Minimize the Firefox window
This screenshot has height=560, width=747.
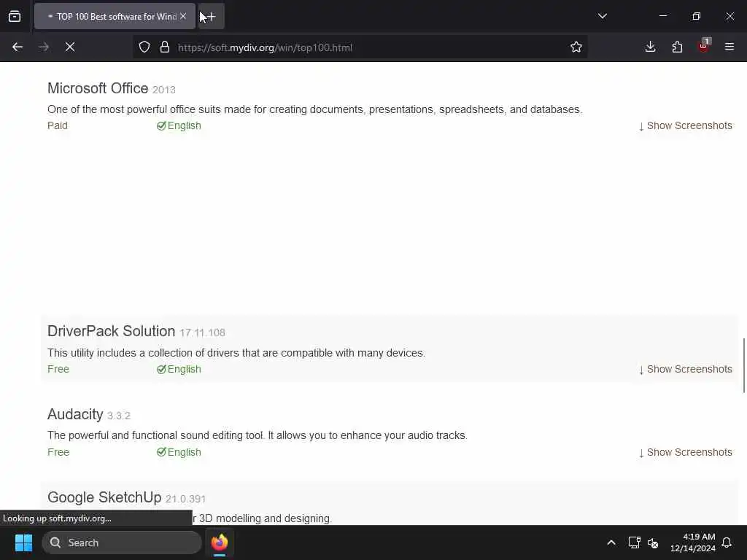[662, 16]
